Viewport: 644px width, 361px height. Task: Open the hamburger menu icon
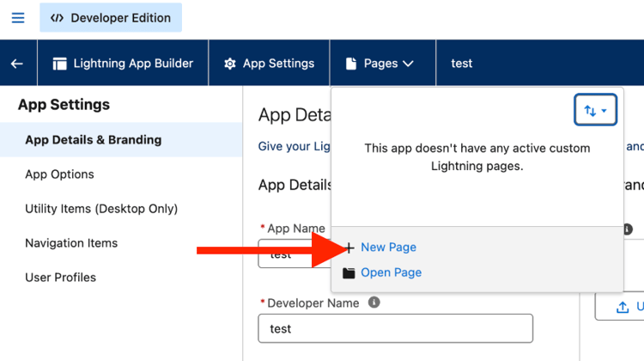click(x=18, y=18)
